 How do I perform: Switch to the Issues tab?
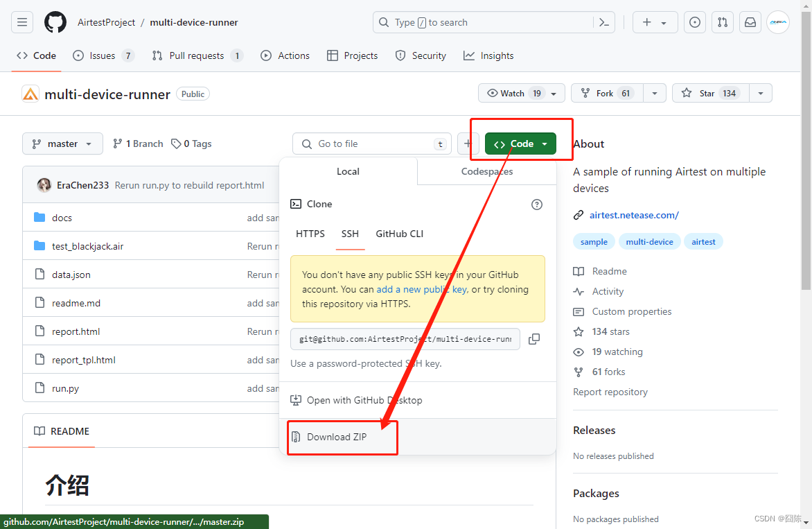(x=103, y=55)
